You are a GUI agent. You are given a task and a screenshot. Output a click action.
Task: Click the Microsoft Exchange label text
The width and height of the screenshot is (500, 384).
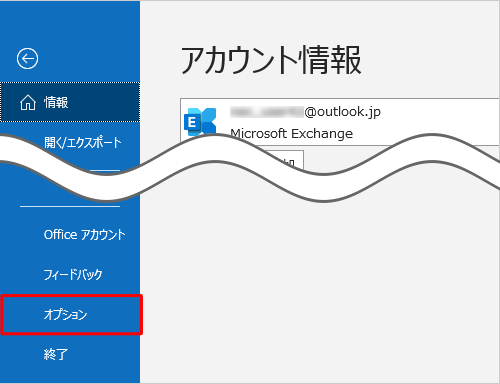point(291,133)
